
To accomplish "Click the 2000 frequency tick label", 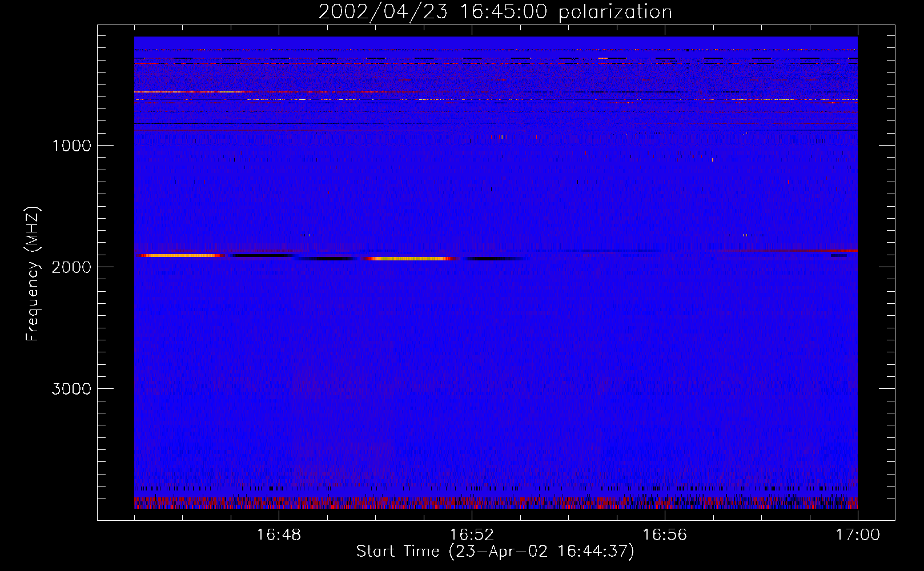I will click(71, 267).
